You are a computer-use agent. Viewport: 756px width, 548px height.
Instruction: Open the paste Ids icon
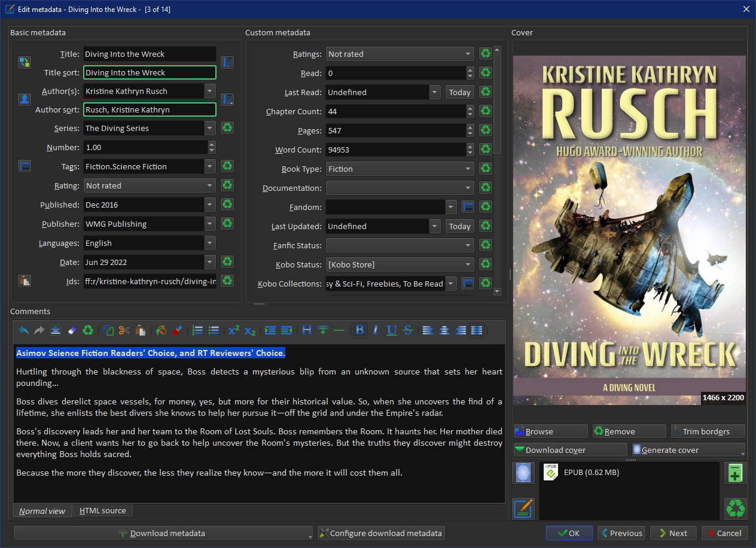[x=24, y=281]
